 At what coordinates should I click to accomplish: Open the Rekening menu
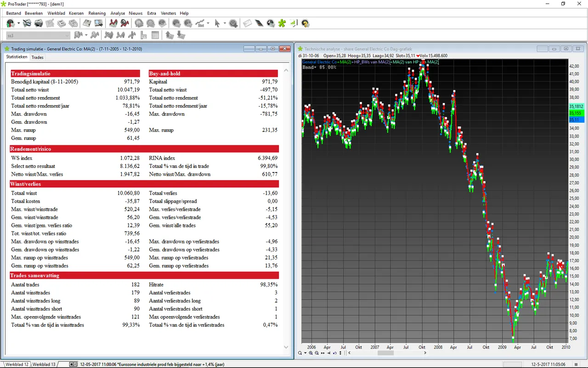(96, 13)
